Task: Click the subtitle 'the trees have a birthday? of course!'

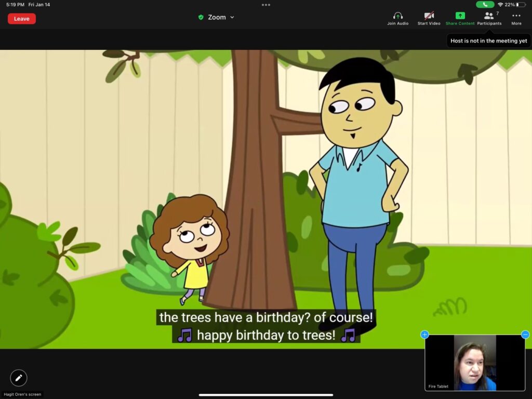Action: [x=266, y=317]
